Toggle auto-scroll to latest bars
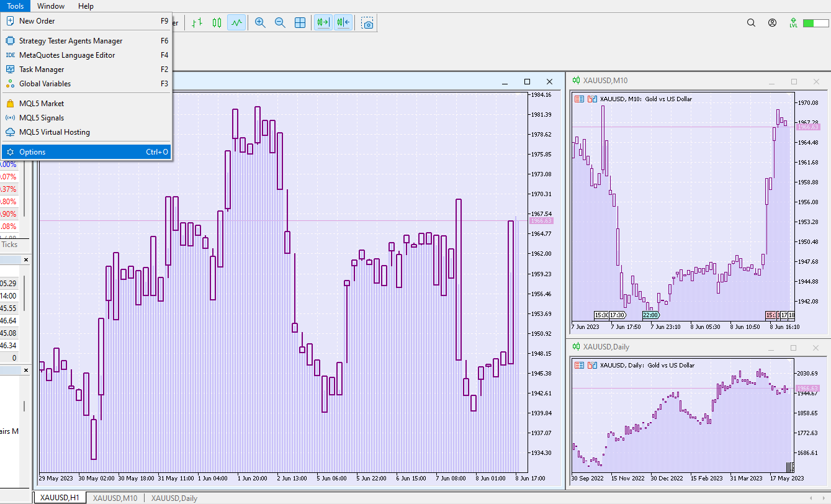The width and height of the screenshot is (831, 504). [323, 22]
